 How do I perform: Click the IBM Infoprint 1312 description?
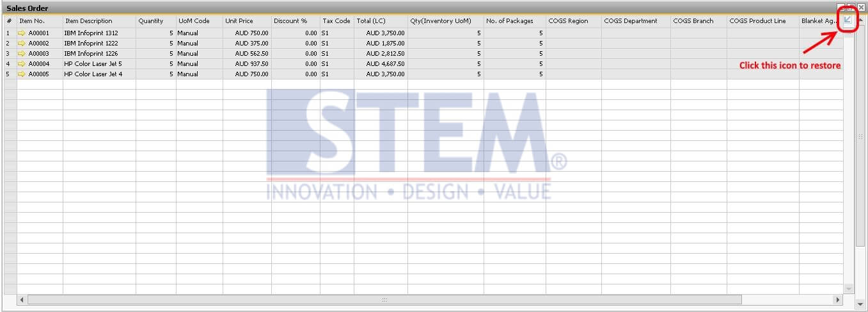pos(99,33)
